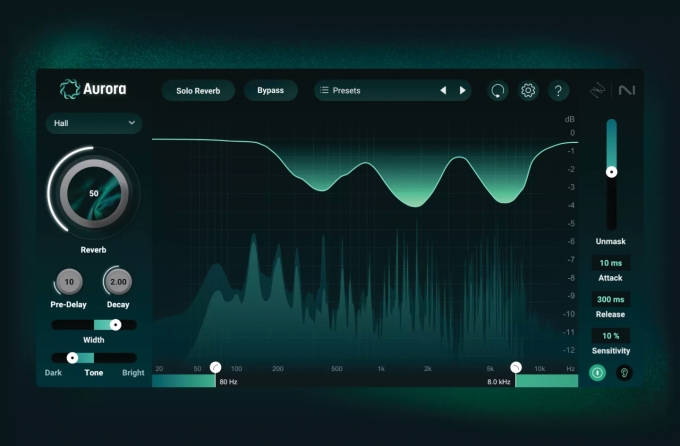
Task: Click the Tone slider handle
Action: (72, 357)
